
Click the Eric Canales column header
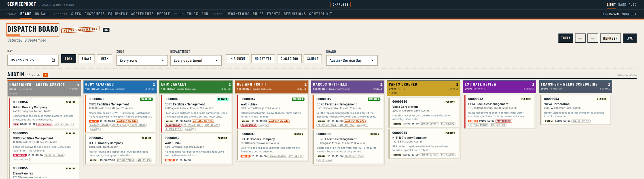click(x=196, y=87)
